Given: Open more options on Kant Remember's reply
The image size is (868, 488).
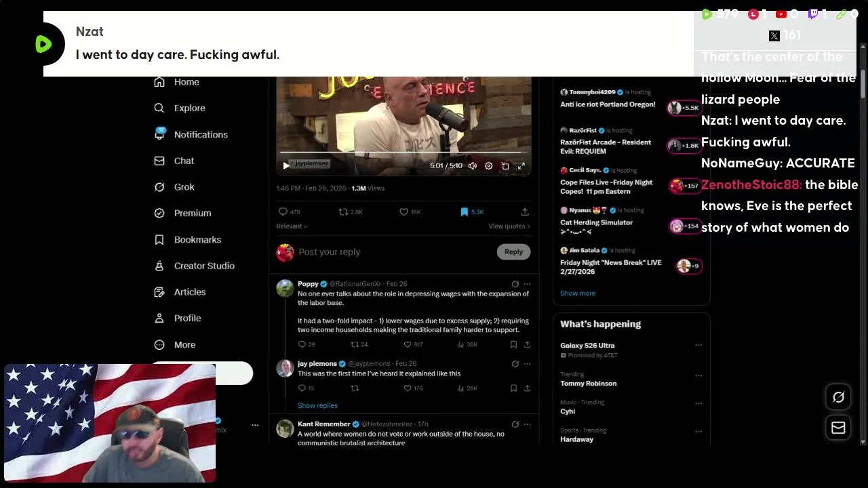Looking at the screenshot, I should [527, 424].
